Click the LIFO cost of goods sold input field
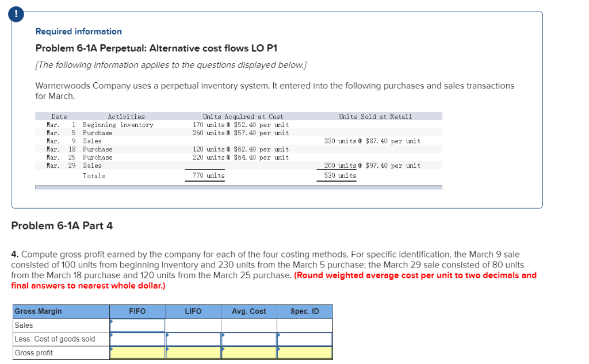The image size is (589, 364). pos(193,339)
